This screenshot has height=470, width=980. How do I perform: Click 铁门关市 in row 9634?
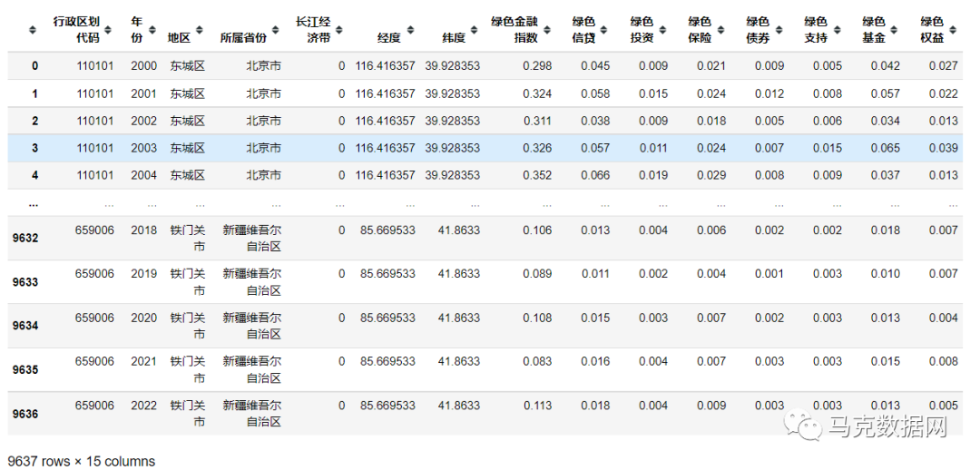[x=188, y=326]
